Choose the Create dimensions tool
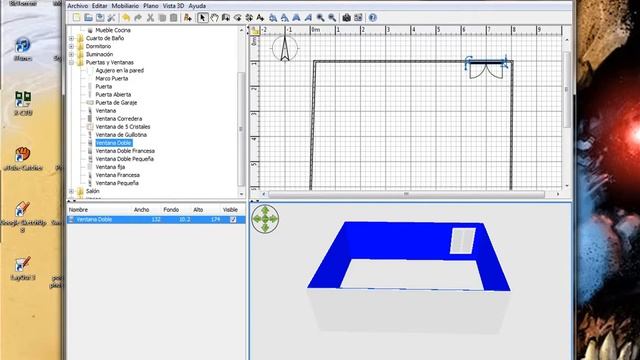Image resolution: width=640 pixels, height=360 pixels. [x=249, y=18]
